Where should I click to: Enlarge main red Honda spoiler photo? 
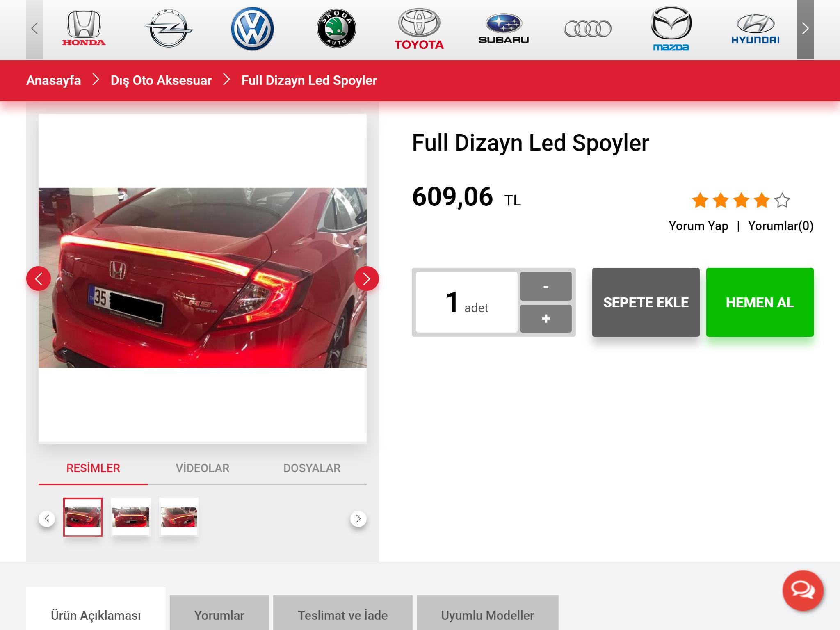click(x=203, y=278)
